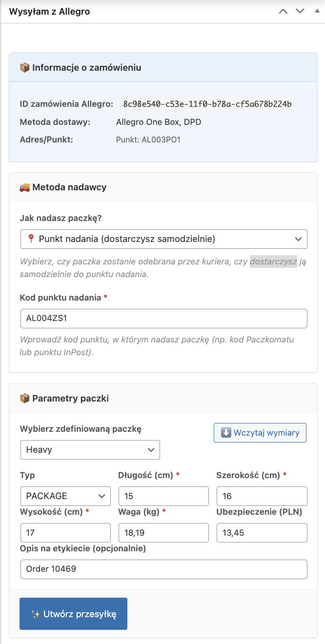
Task: Click the Długość (cm) input field
Action: (163, 496)
